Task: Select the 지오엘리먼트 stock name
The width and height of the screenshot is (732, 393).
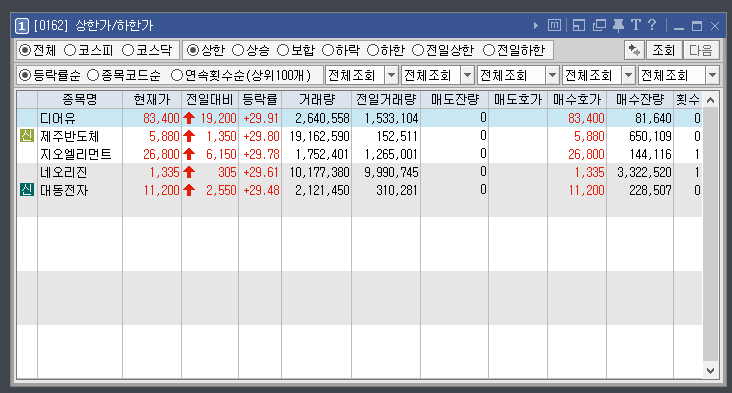Action: [x=76, y=154]
